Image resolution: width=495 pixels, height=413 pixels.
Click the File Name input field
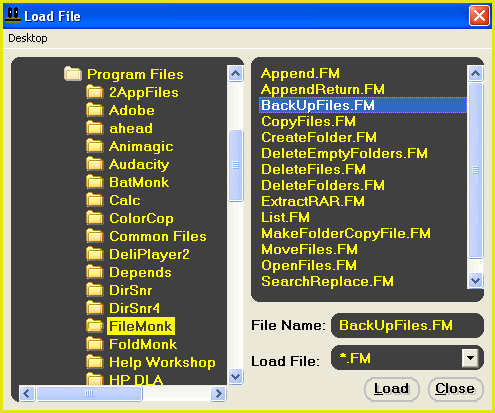pyautogui.click(x=407, y=325)
